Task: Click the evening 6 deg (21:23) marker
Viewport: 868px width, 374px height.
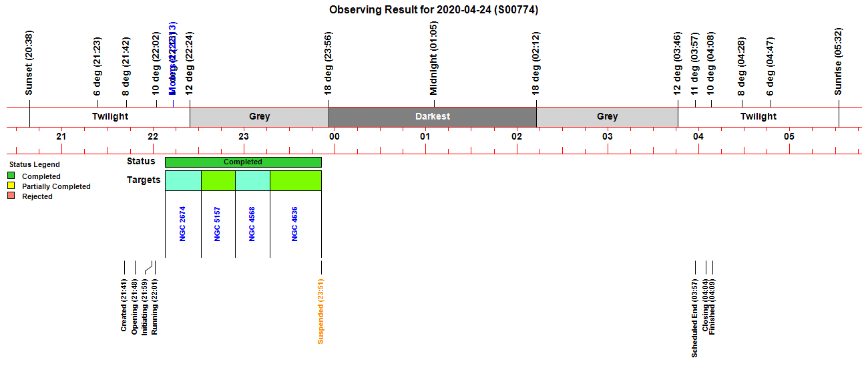Action: (x=97, y=67)
